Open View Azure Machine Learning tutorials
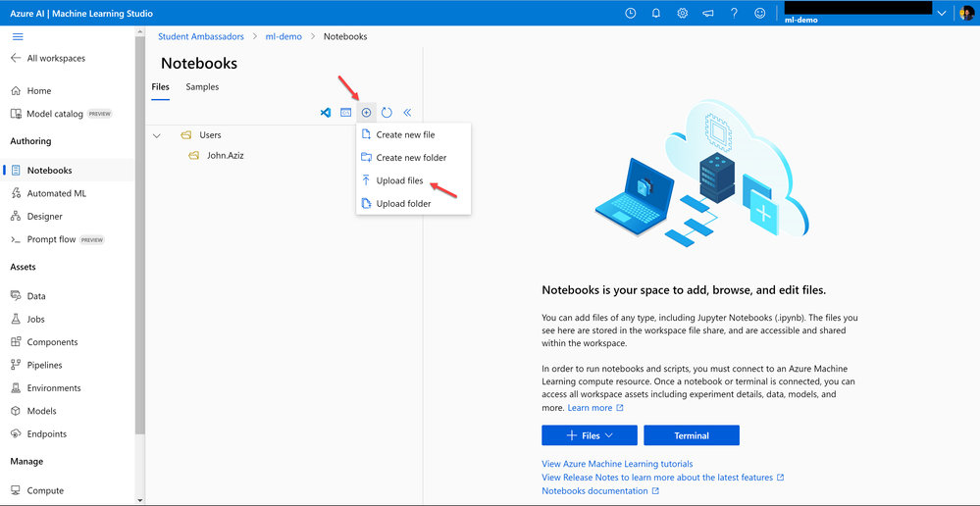Screen dimensions: 980x506 [x=617, y=464]
